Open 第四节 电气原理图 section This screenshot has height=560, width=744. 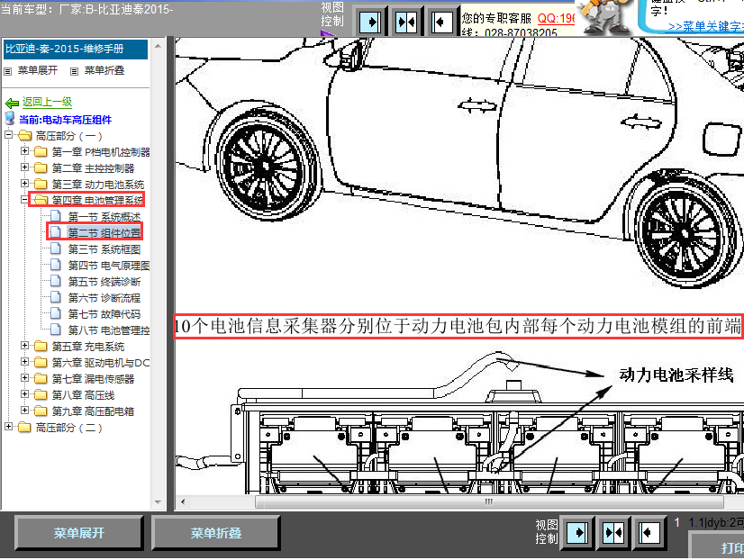click(x=109, y=265)
